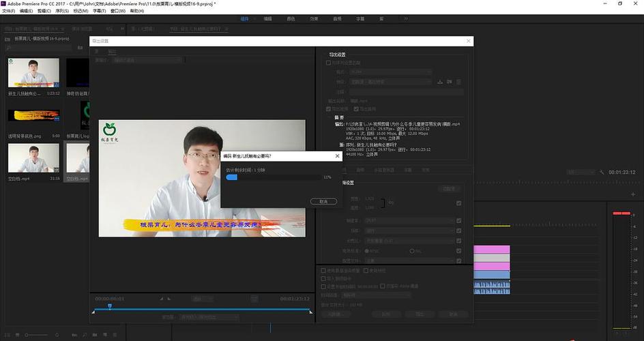
Task: Click the find magnifier in project panel
Action: 85,335
